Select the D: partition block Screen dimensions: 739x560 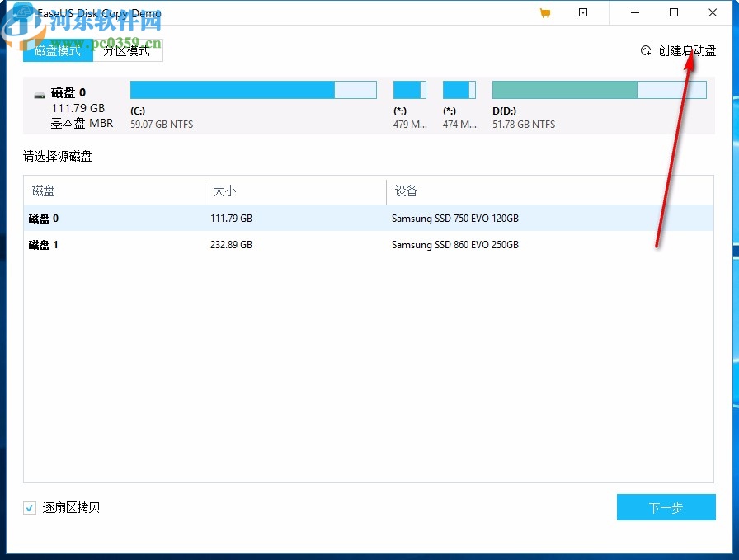598,89
